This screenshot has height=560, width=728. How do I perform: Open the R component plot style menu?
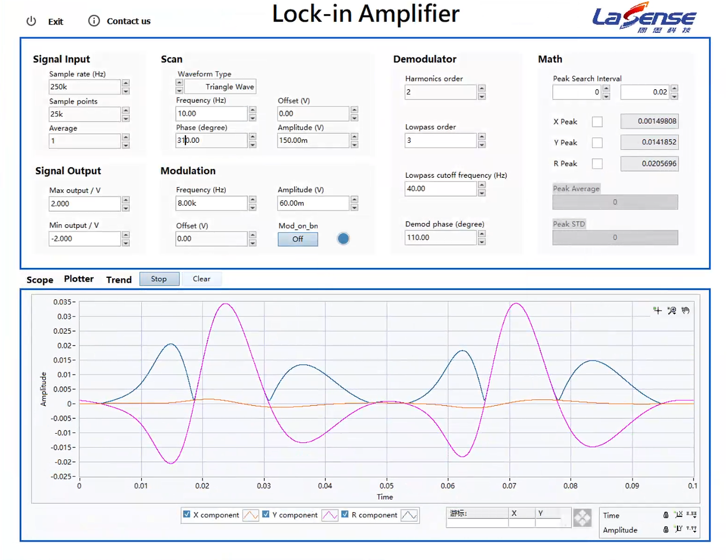click(409, 515)
